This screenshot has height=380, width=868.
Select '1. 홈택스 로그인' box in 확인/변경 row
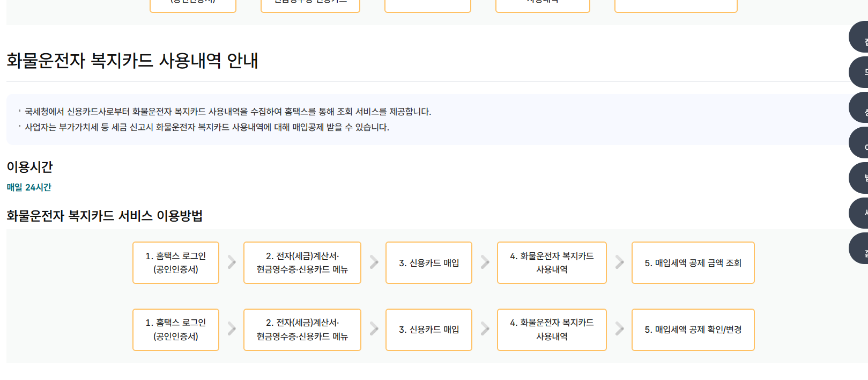[x=176, y=330]
